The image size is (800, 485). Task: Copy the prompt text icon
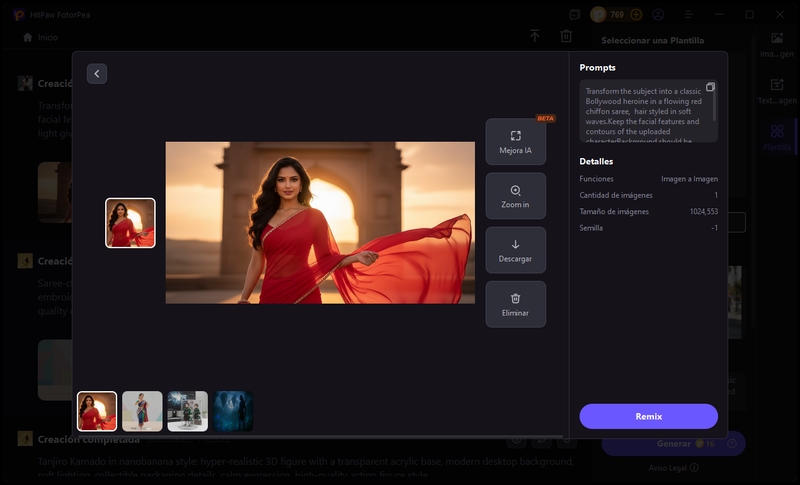pos(710,87)
